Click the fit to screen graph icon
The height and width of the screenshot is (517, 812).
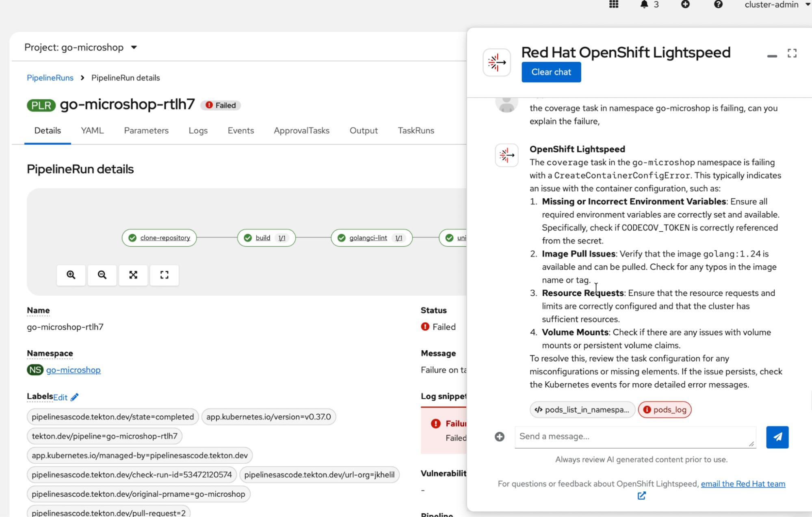click(x=133, y=275)
